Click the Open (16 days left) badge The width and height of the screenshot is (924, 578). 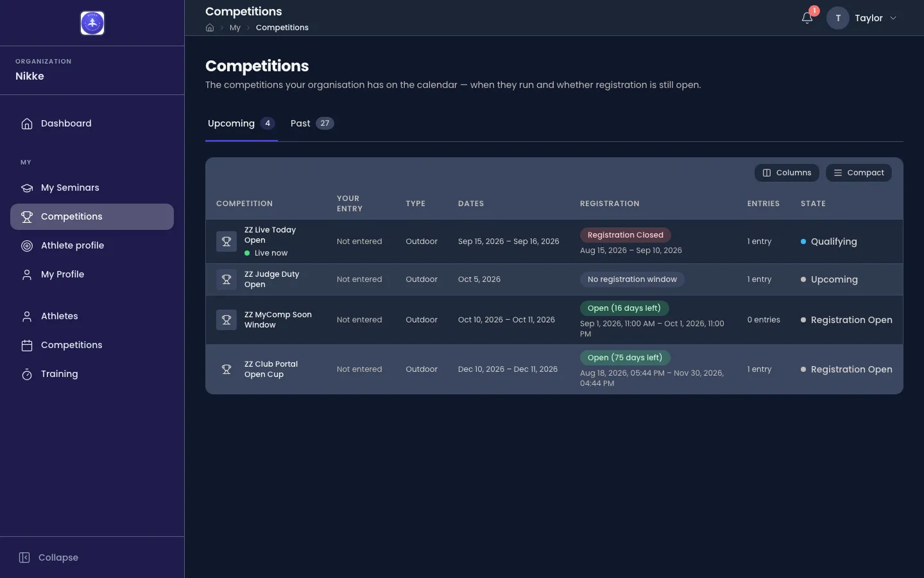[x=624, y=308]
